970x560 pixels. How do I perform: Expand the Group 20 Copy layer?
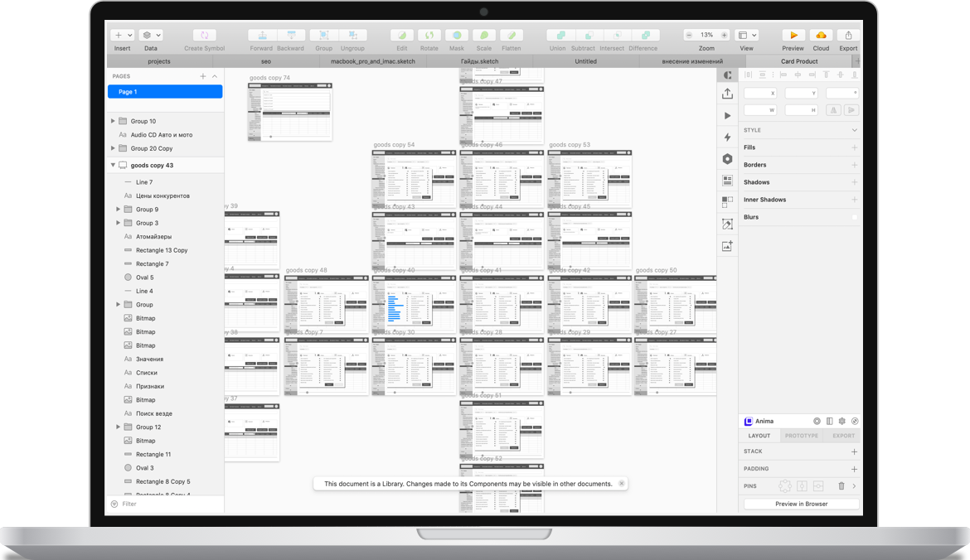pyautogui.click(x=113, y=148)
